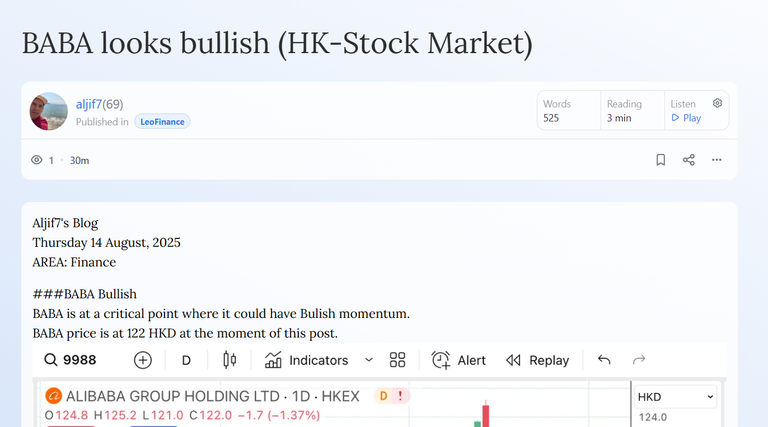Expand the Indicators dropdown chevron
This screenshot has width=768, height=427.
pyautogui.click(x=369, y=360)
